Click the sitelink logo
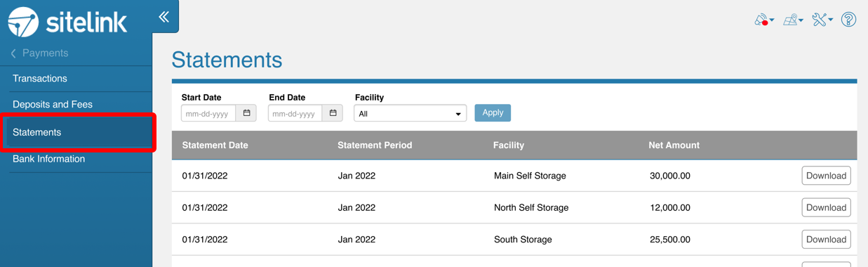The image size is (868, 267). (68, 22)
